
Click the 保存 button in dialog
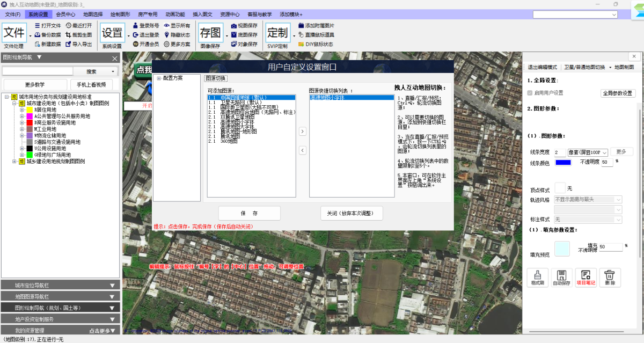(x=249, y=213)
